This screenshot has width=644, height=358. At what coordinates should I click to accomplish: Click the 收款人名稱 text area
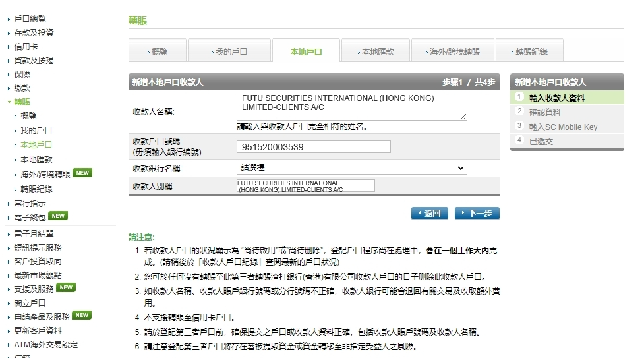click(x=351, y=106)
